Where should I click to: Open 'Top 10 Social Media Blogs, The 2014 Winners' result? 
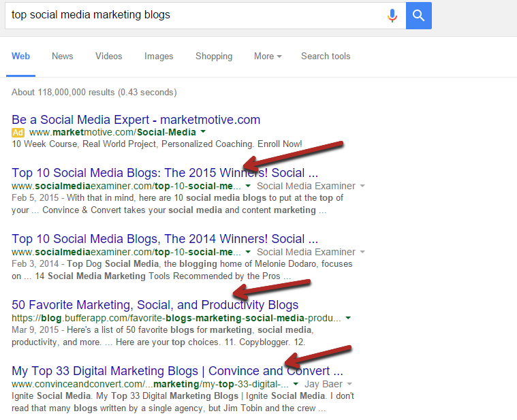tap(165, 238)
